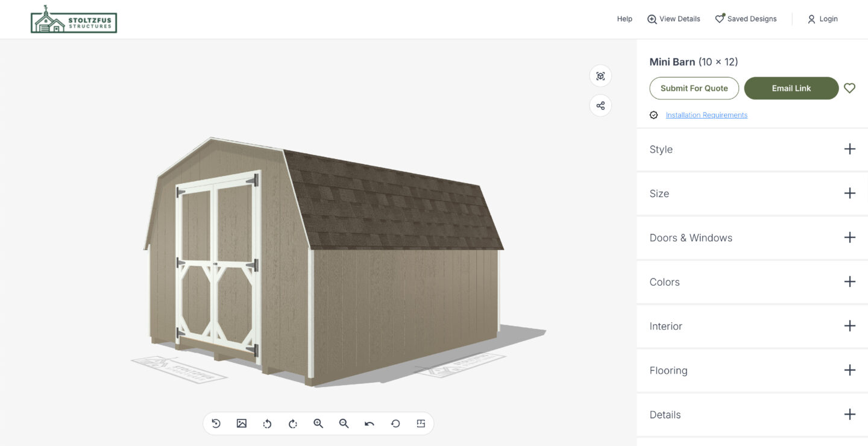Open the Help menu item
Image resolution: width=868 pixels, height=446 pixels.
(624, 19)
